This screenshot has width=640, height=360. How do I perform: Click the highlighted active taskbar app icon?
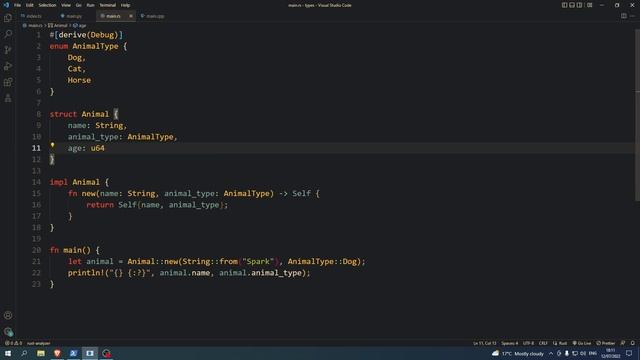[x=90, y=353]
